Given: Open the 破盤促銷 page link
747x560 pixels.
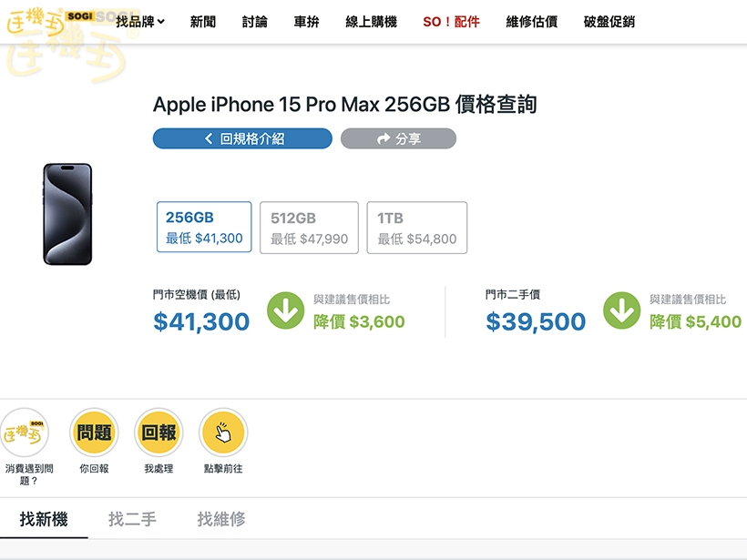Looking at the screenshot, I should (609, 20).
